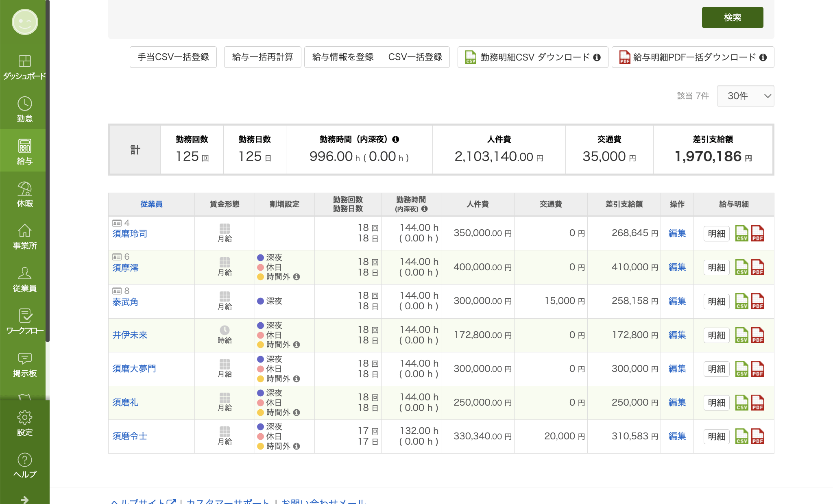Open 設定 settings gear in sidebar
Image resolution: width=833 pixels, height=504 pixels.
25,423
